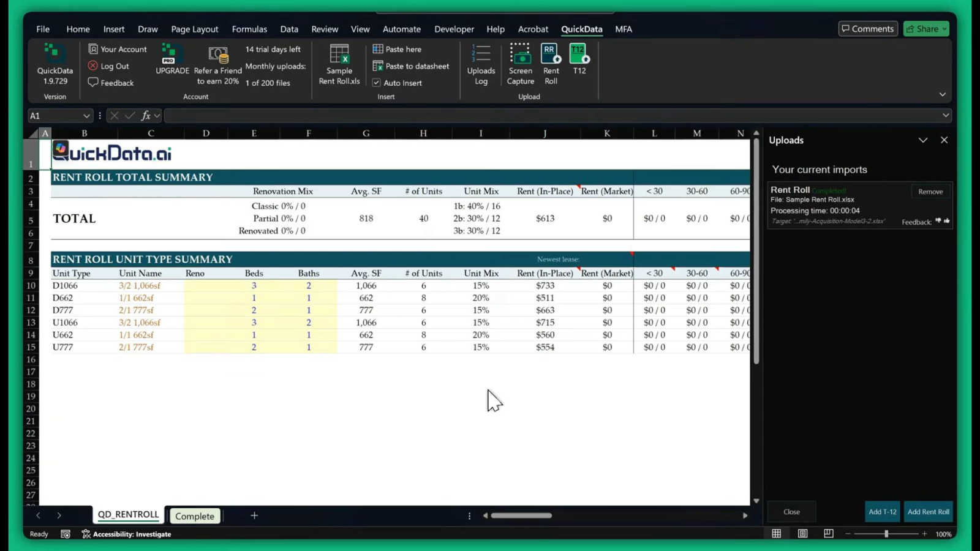Switch to the QuickData ribbon tab

pyautogui.click(x=581, y=29)
